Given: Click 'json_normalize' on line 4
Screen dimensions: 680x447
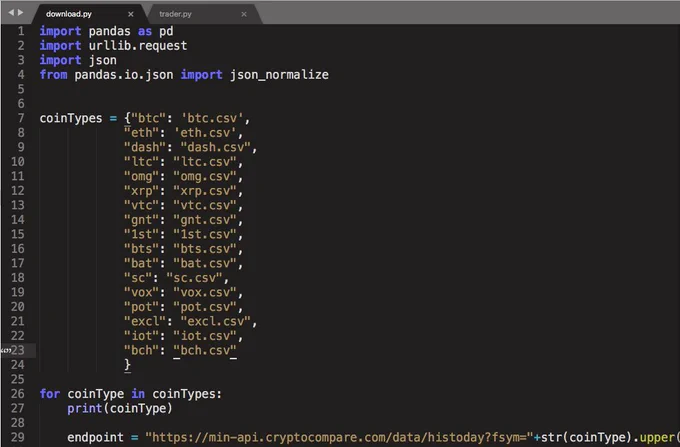Looking at the screenshot, I should [x=279, y=75].
